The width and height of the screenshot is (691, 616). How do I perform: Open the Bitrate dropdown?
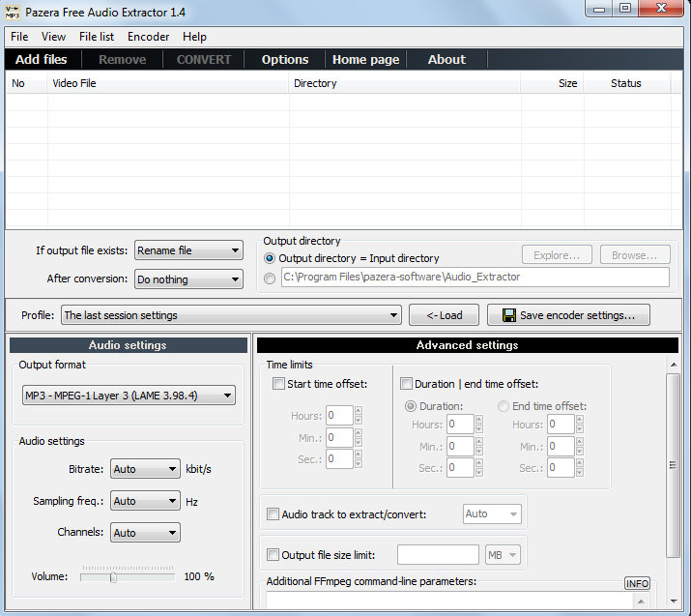pyautogui.click(x=145, y=469)
